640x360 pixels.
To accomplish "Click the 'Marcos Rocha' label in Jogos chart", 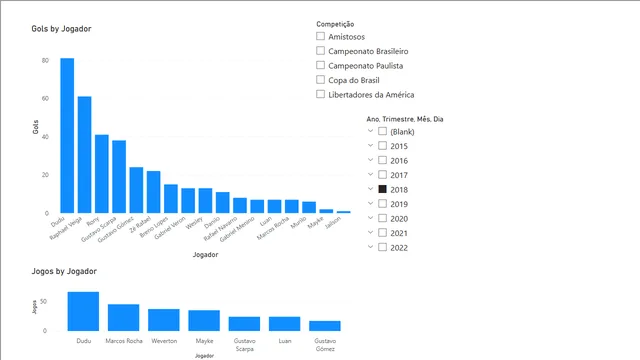I will [x=124, y=341].
